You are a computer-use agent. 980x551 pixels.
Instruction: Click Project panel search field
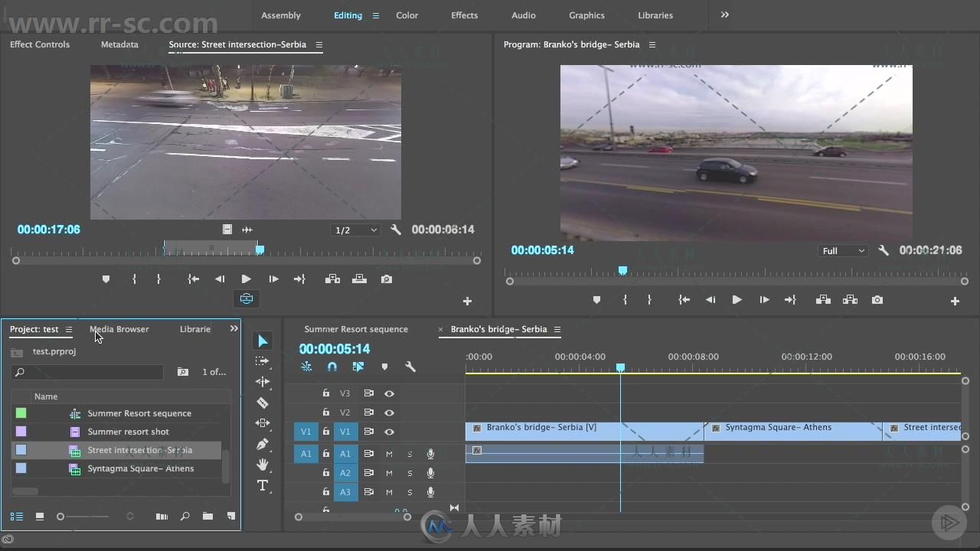(x=87, y=372)
